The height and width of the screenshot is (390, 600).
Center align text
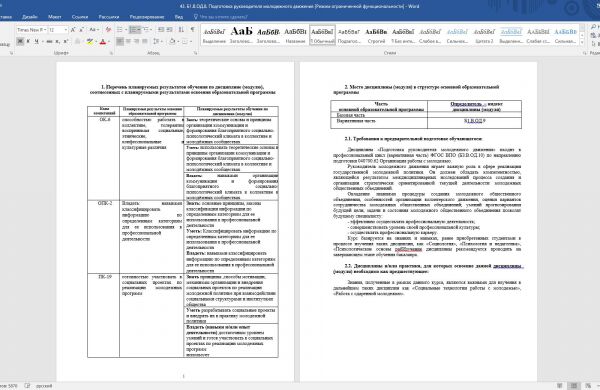click(x=128, y=41)
